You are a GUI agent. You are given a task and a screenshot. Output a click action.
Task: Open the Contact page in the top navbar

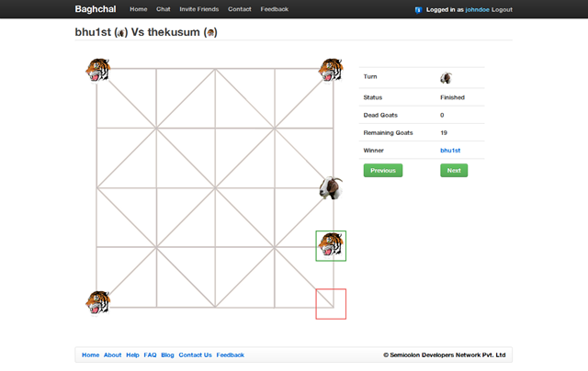click(x=239, y=9)
